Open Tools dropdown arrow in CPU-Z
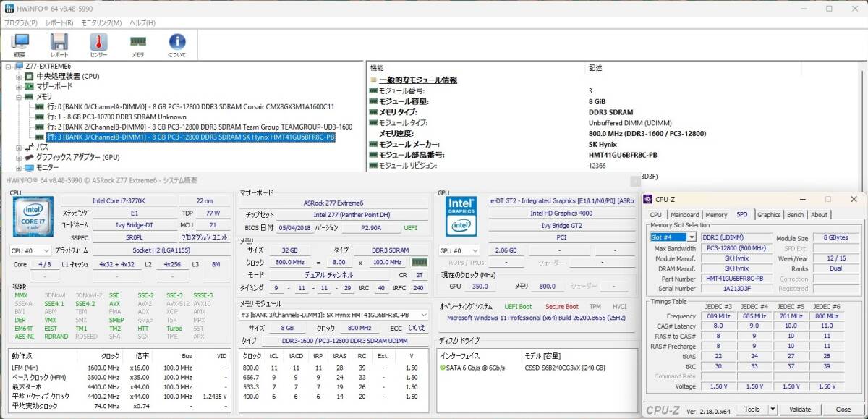The image size is (868, 419). click(773, 410)
